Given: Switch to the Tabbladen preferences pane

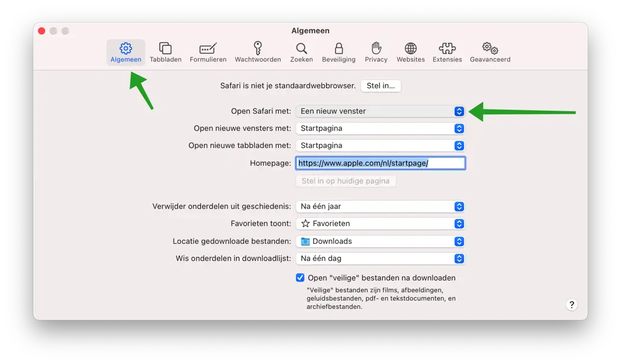Looking at the screenshot, I should (x=166, y=52).
